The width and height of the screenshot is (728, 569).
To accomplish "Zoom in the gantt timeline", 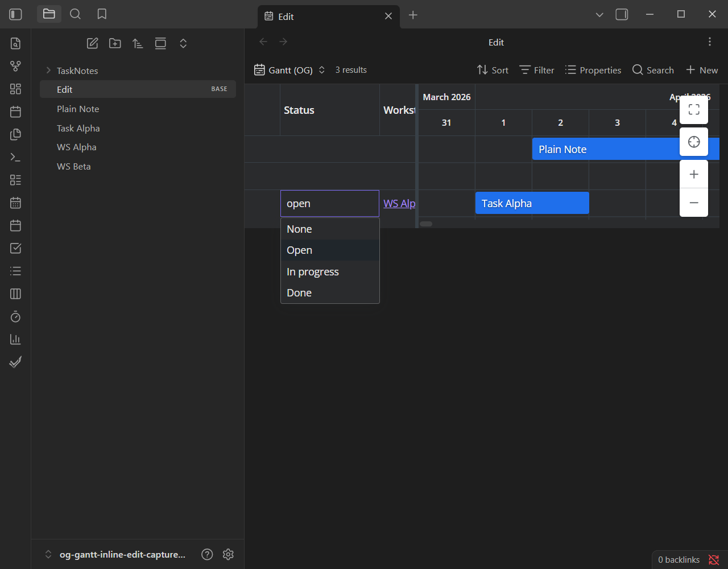I will click(x=694, y=174).
